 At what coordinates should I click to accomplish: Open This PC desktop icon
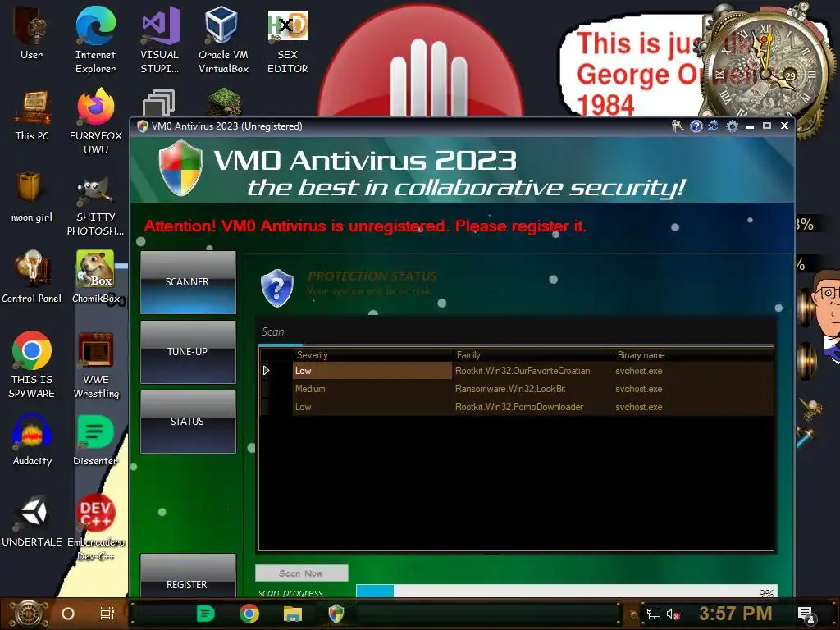point(31,115)
